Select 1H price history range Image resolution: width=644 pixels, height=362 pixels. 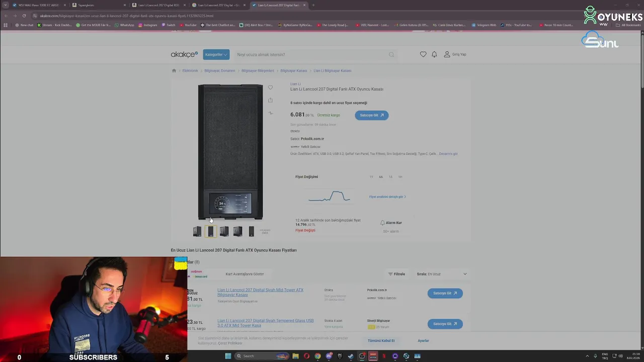[x=400, y=177]
